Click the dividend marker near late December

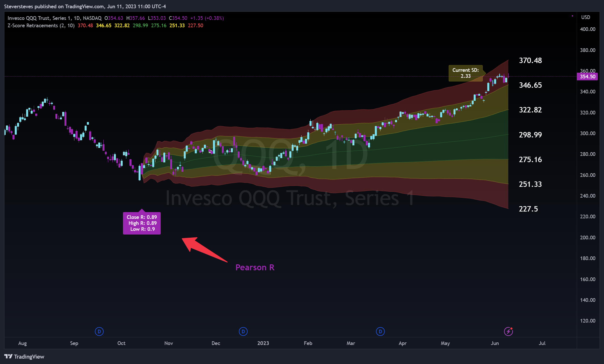tap(243, 331)
